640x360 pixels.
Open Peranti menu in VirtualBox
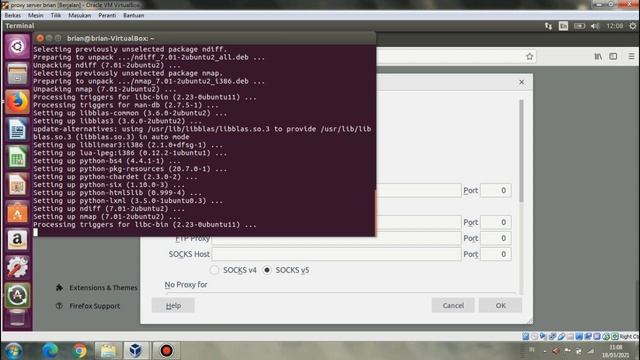click(x=107, y=15)
